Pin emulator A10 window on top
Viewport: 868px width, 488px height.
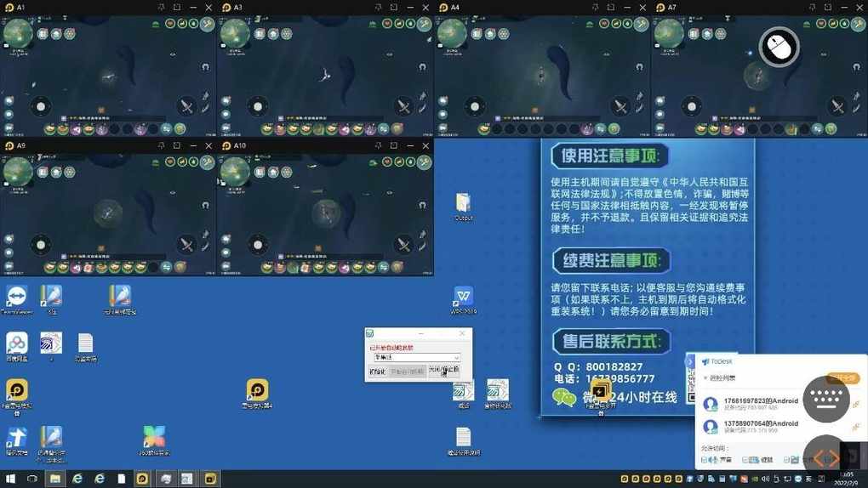click(x=378, y=145)
